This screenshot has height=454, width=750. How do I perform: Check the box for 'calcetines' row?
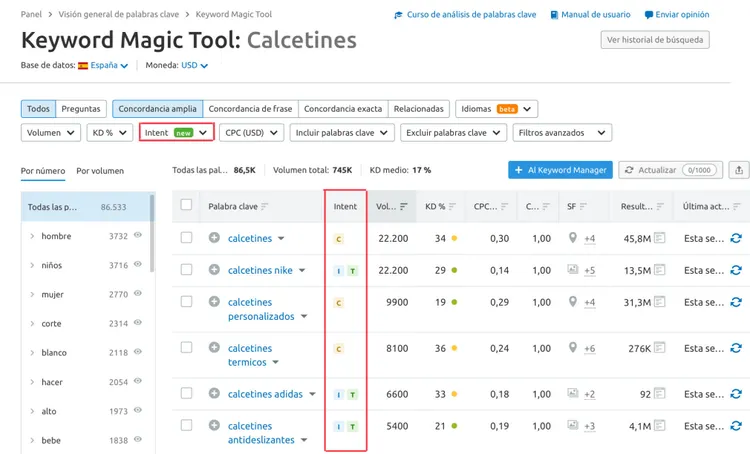pyautogui.click(x=186, y=237)
